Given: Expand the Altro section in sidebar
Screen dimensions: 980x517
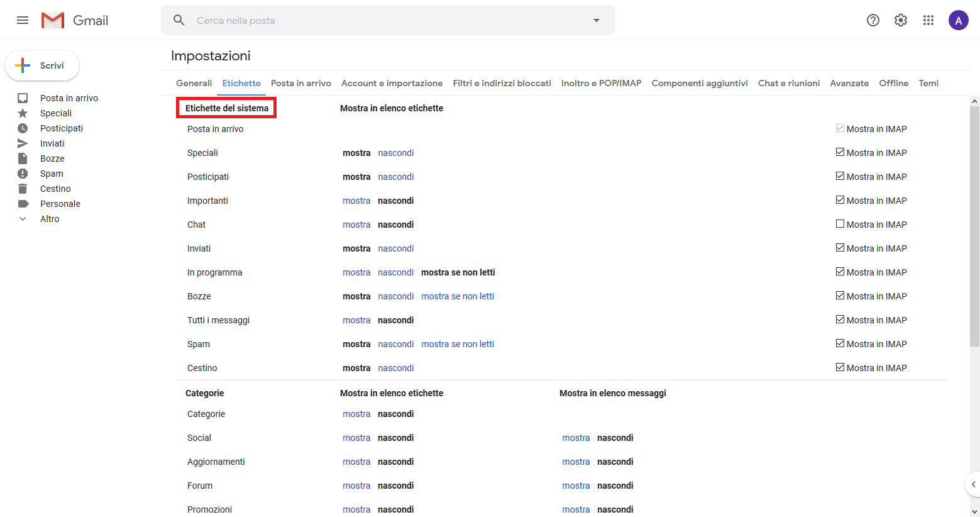Looking at the screenshot, I should 23,219.
